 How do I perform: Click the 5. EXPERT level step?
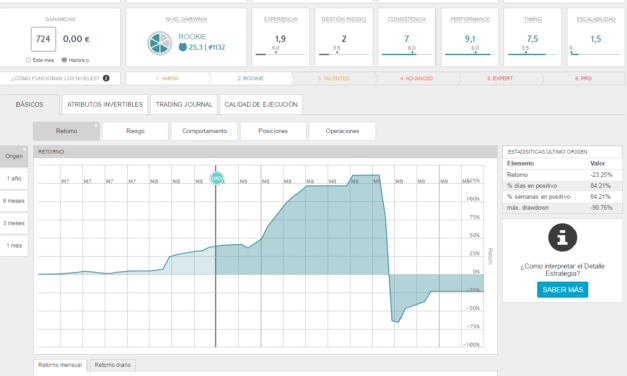click(x=500, y=78)
